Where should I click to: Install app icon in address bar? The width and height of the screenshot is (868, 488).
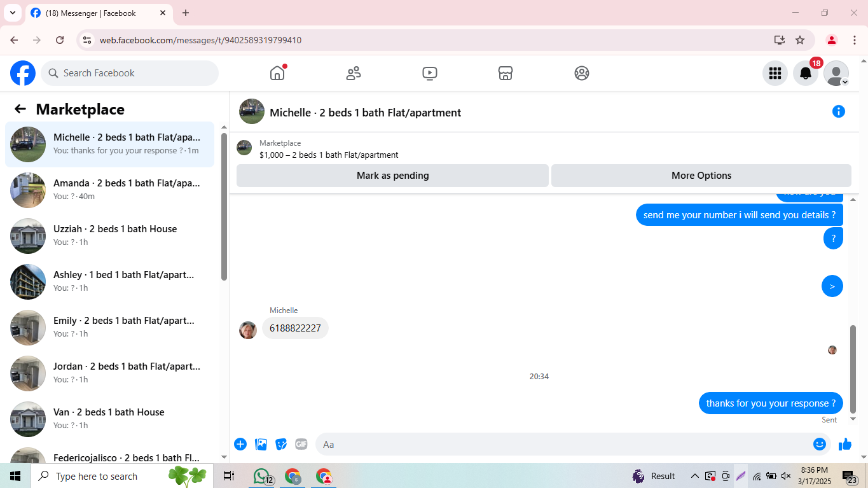click(x=780, y=40)
